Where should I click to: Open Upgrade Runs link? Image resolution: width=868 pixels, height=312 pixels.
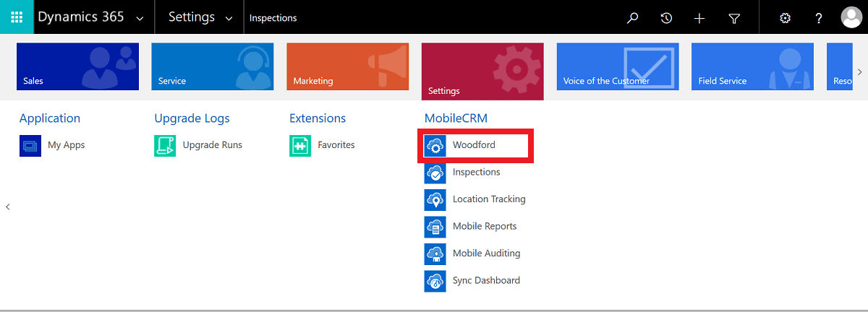(213, 145)
